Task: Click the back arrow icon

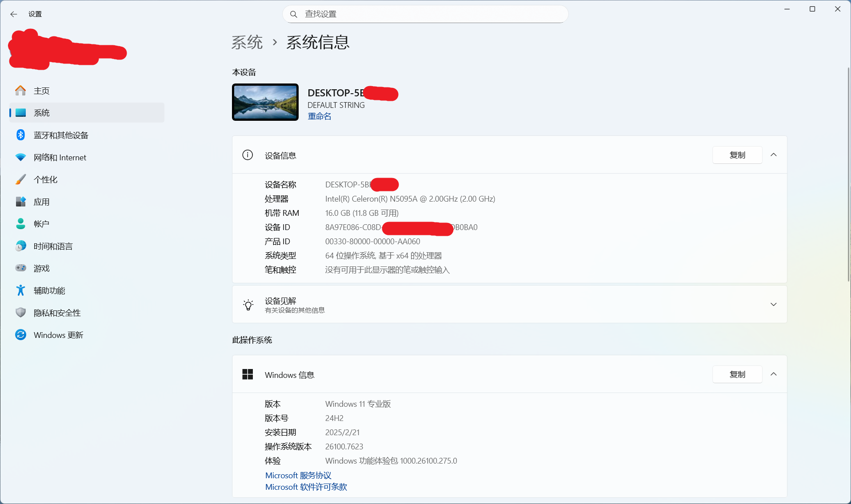Action: 14,14
